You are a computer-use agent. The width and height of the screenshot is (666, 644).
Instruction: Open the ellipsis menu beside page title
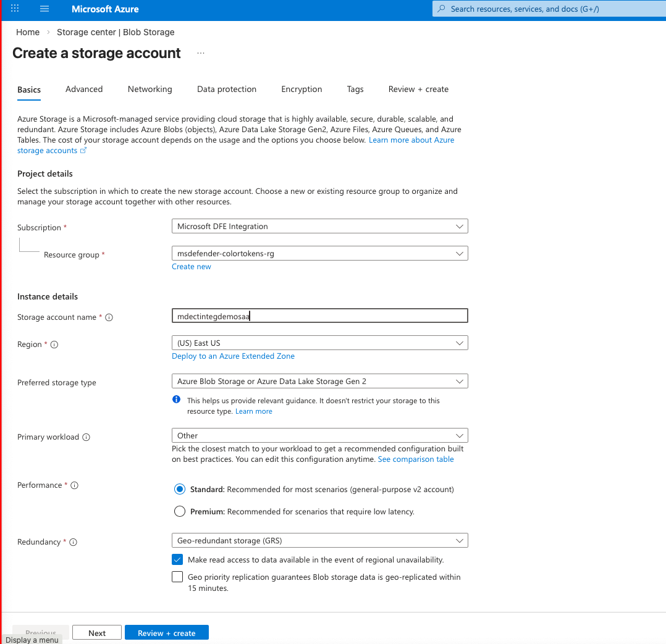pos(201,54)
